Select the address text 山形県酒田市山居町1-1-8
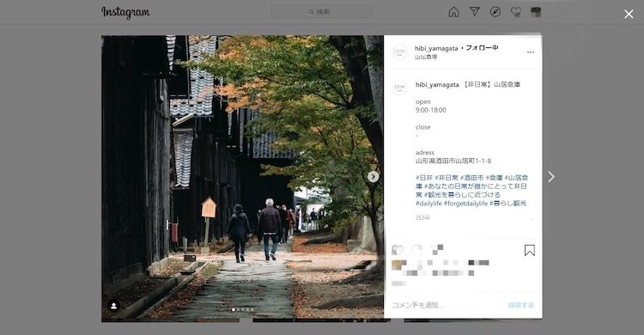Screen dimensions: 644x335 click(453, 161)
